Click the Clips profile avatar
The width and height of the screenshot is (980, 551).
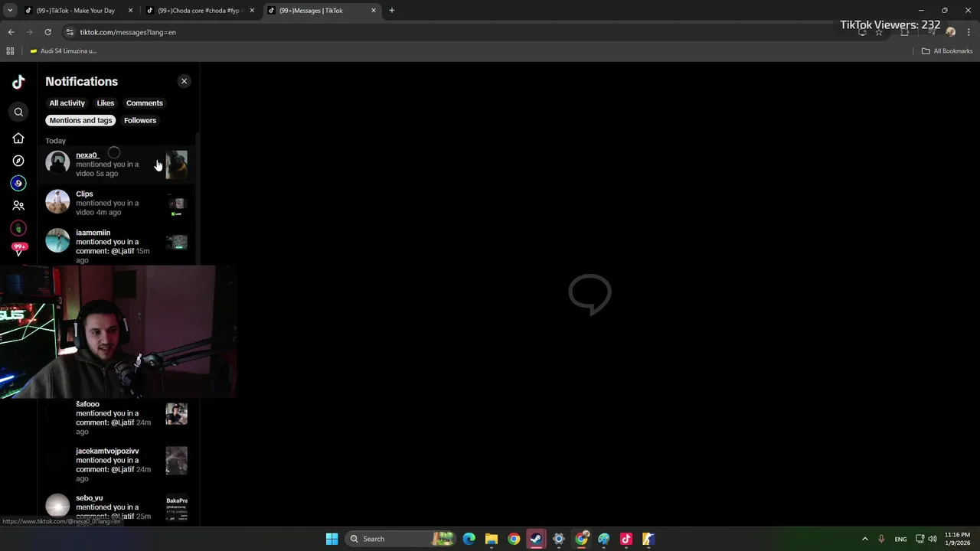pyautogui.click(x=57, y=201)
